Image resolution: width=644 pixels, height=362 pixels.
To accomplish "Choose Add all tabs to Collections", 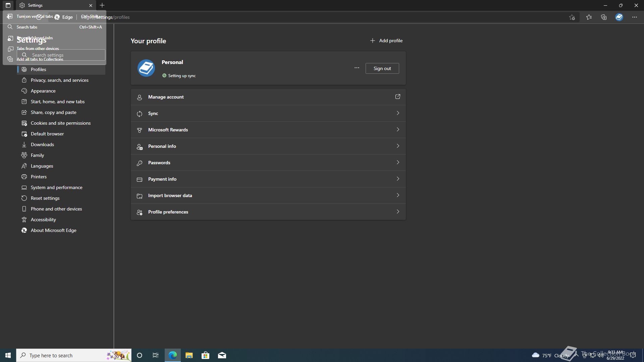I will [x=54, y=59].
